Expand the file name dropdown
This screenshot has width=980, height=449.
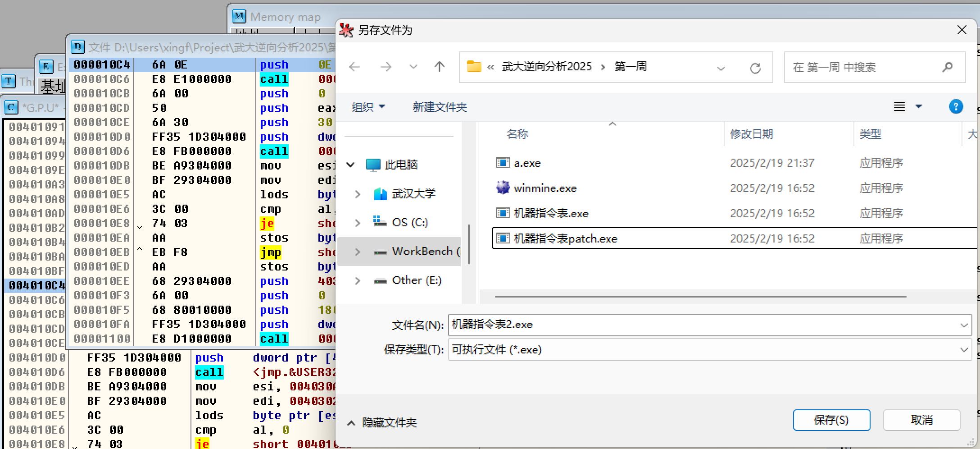click(964, 325)
